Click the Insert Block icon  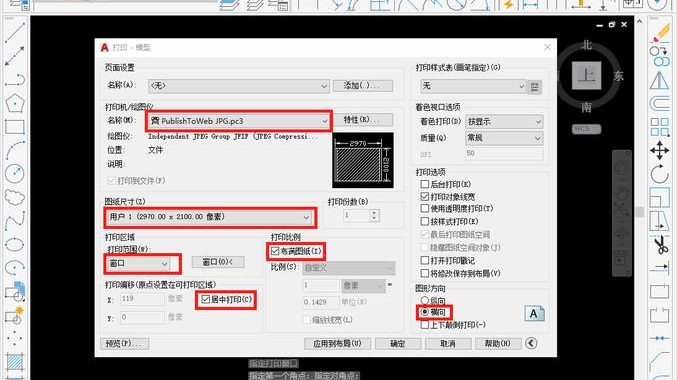click(15, 291)
